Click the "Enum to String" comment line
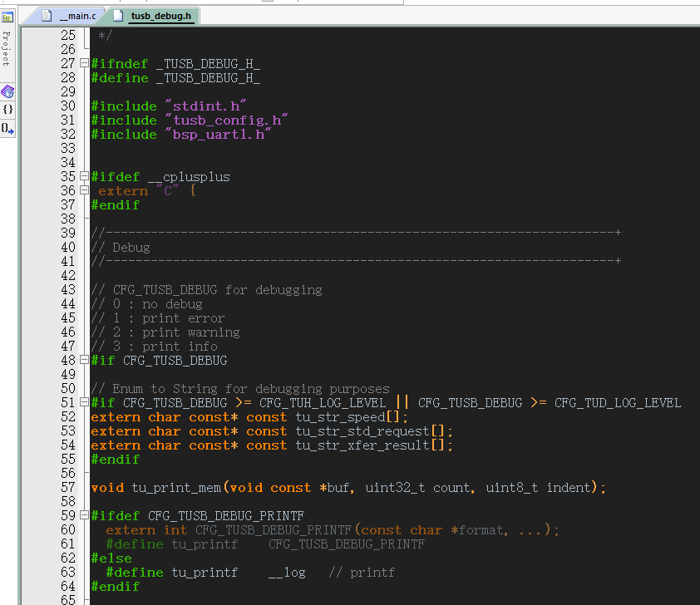Image resolution: width=700 pixels, height=605 pixels. tap(240, 389)
